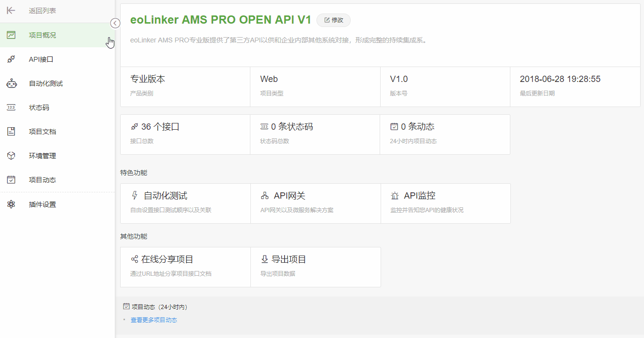Click the project title eoLinker AMS PRO OPEN API V1
Image resolution: width=644 pixels, height=338 pixels.
(220, 20)
